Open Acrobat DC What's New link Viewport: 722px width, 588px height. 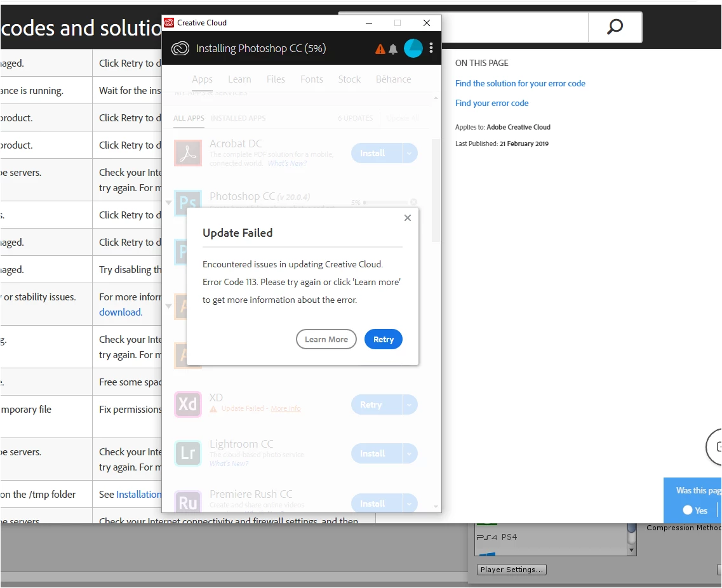click(x=287, y=163)
